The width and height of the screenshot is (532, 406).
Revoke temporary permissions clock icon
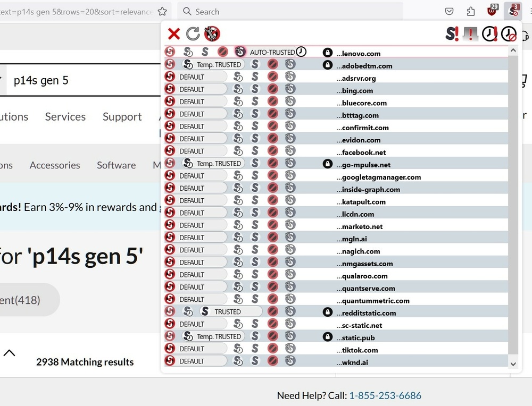509,34
